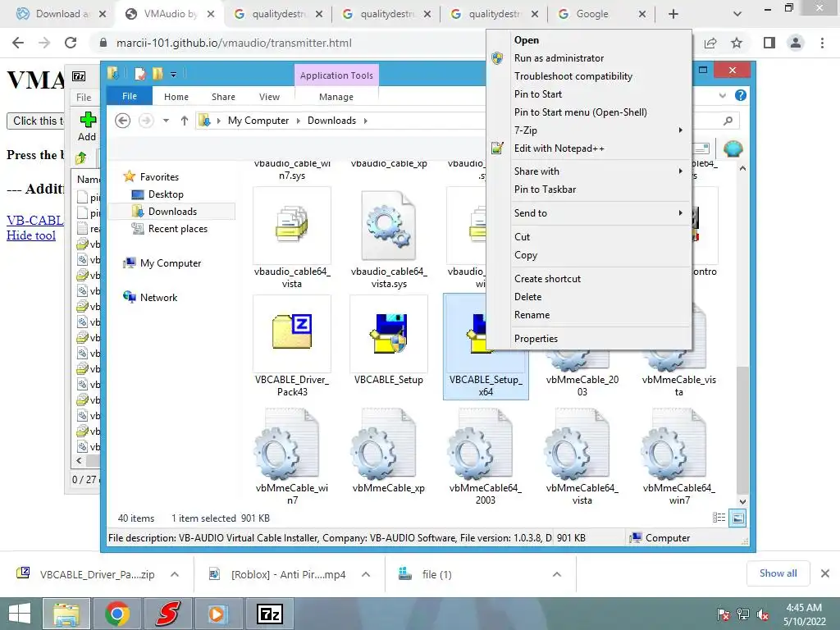
Task: Bookmark this page with the star icon
Action: (x=737, y=43)
